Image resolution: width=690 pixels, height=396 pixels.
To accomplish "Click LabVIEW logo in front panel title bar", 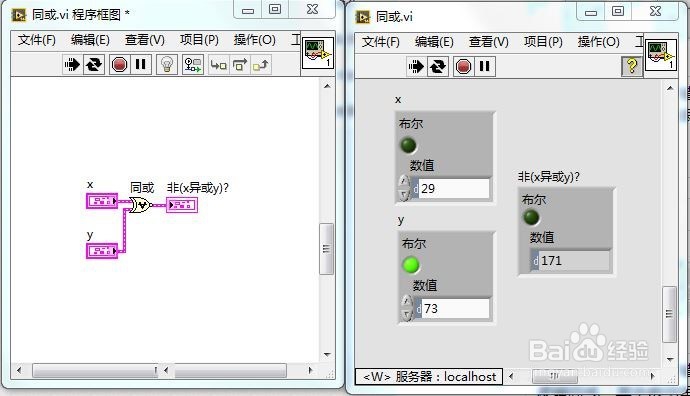I will [362, 17].
